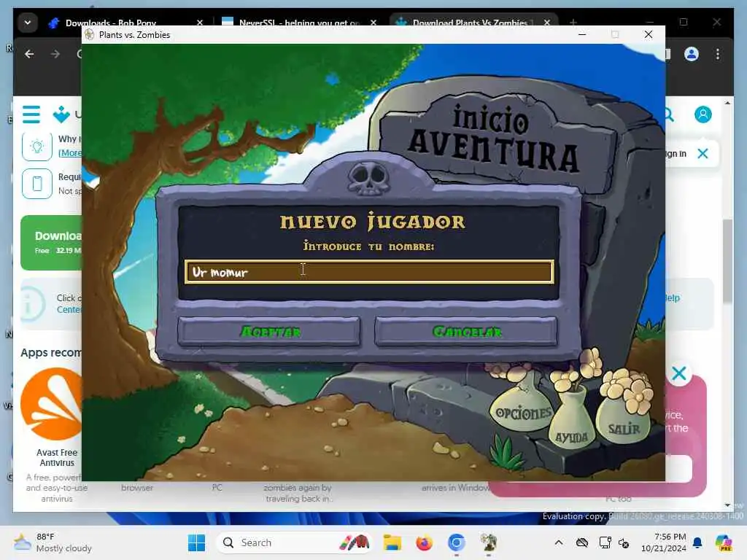Click the Plants vs. Zombies window title icon
Screen dimensions: 747x560
(89, 35)
